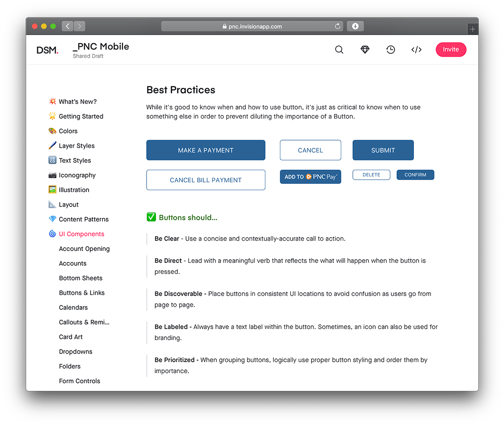Click the pink Invite button
The width and height of the screenshot is (504, 425).
[451, 50]
